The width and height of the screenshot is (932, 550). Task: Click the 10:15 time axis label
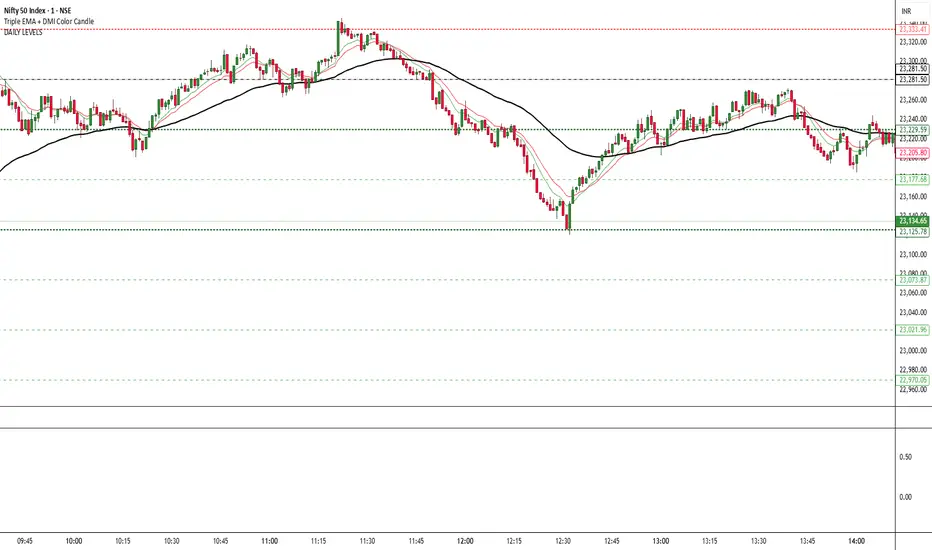click(123, 541)
